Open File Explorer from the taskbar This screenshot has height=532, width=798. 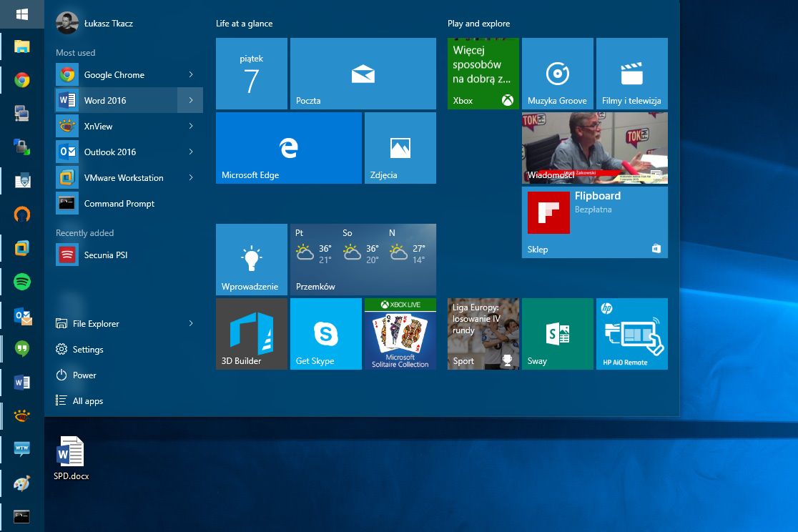pyautogui.click(x=22, y=47)
